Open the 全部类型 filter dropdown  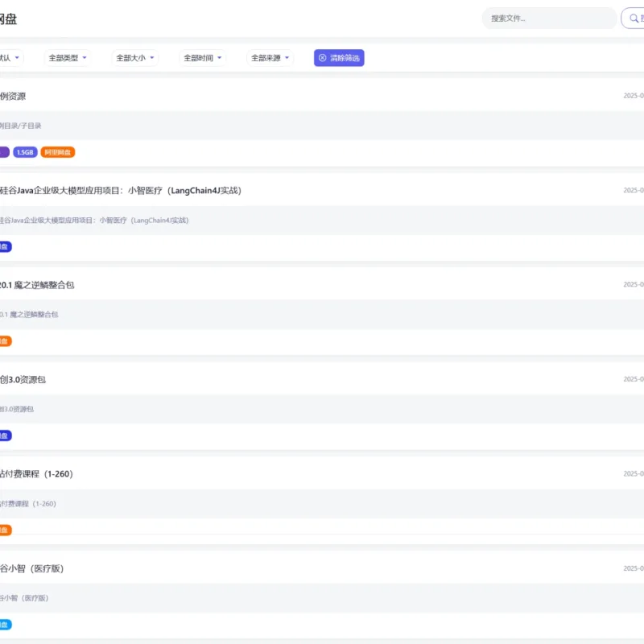click(68, 58)
